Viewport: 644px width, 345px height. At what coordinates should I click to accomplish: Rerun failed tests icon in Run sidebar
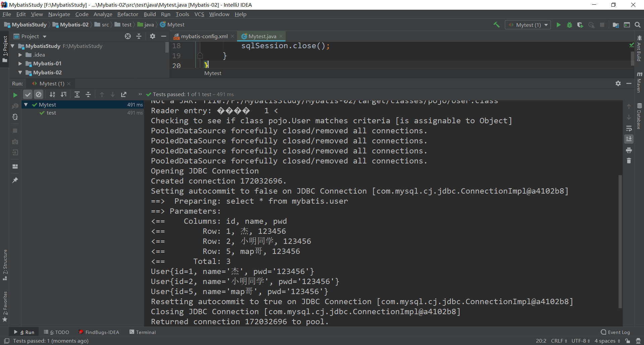pyautogui.click(x=15, y=106)
